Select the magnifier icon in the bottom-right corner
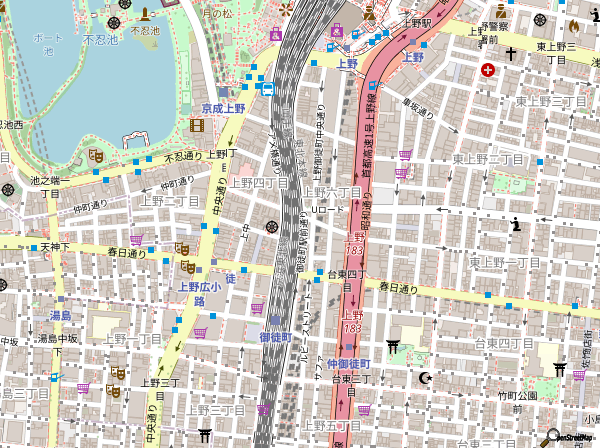The image size is (600, 448). tap(549, 436)
